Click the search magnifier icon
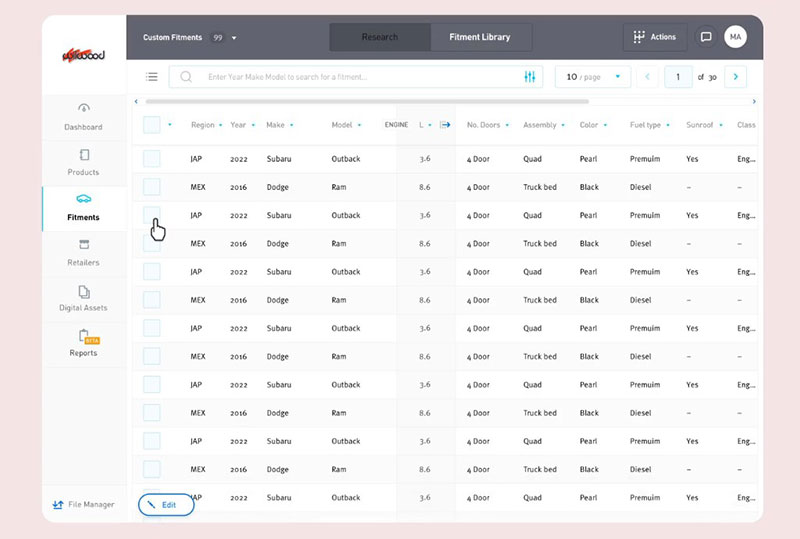 click(186, 77)
